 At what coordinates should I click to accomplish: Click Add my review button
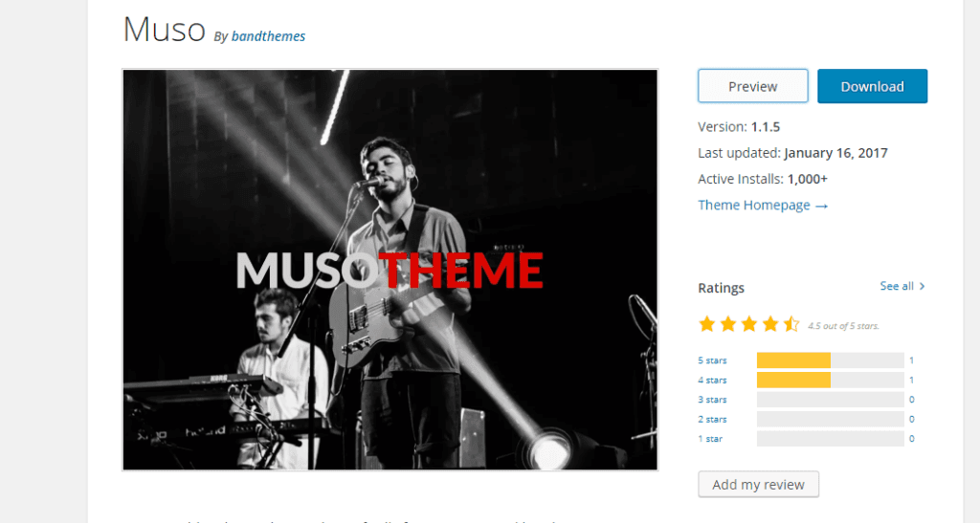(x=758, y=485)
